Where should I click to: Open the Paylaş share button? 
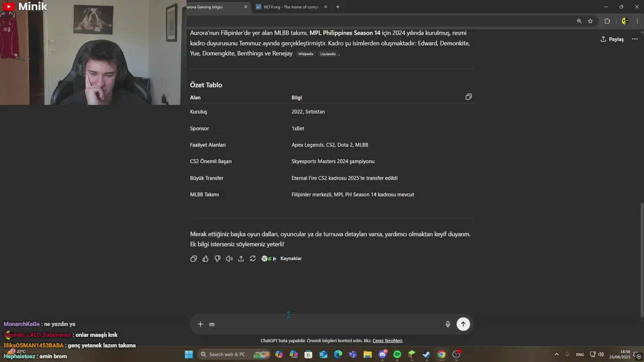[612, 39]
